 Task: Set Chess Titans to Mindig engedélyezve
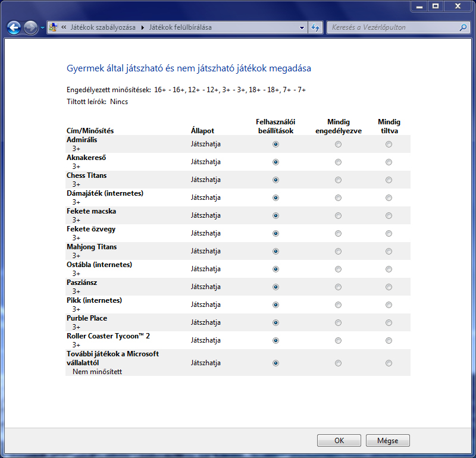[x=338, y=180]
